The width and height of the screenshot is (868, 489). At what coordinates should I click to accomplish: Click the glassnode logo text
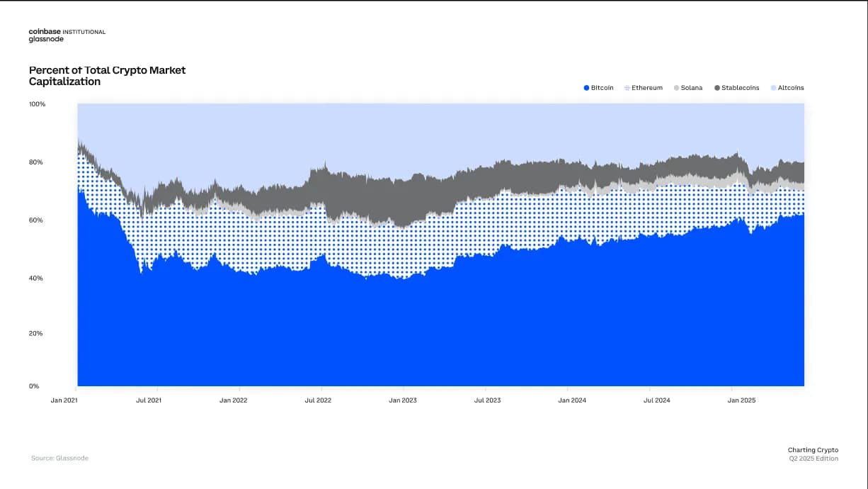(x=46, y=40)
